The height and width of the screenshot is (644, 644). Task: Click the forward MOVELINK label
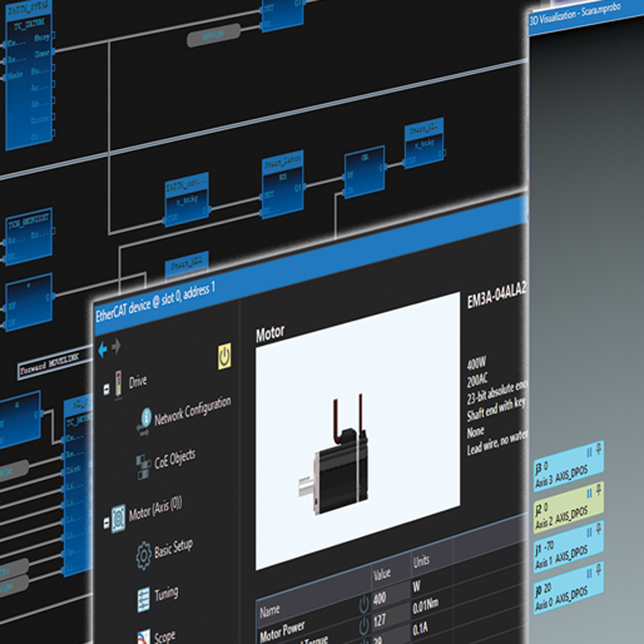[49, 364]
